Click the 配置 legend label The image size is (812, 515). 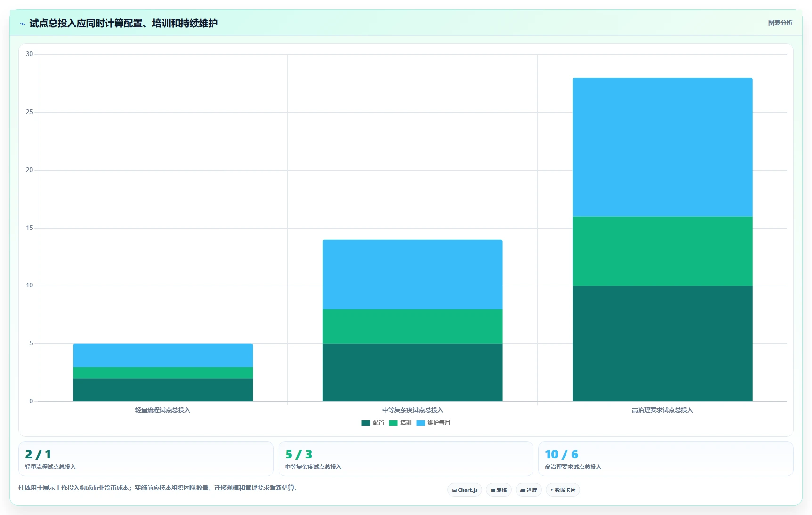tap(378, 423)
